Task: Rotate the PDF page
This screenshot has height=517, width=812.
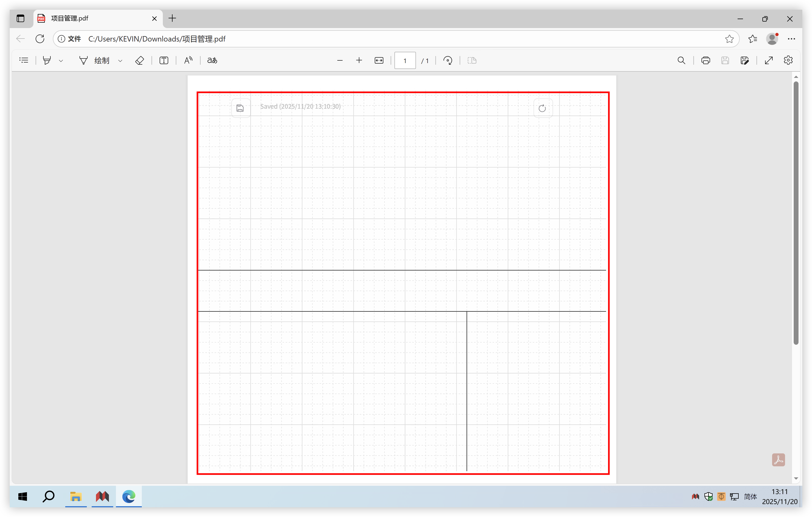Action: 448,60
